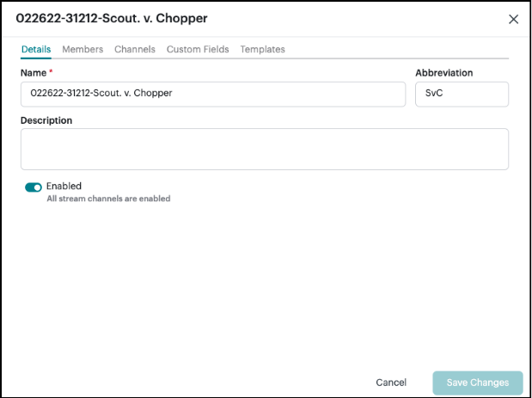Close the dialog with the X icon
532x398 pixels.
pyautogui.click(x=514, y=19)
